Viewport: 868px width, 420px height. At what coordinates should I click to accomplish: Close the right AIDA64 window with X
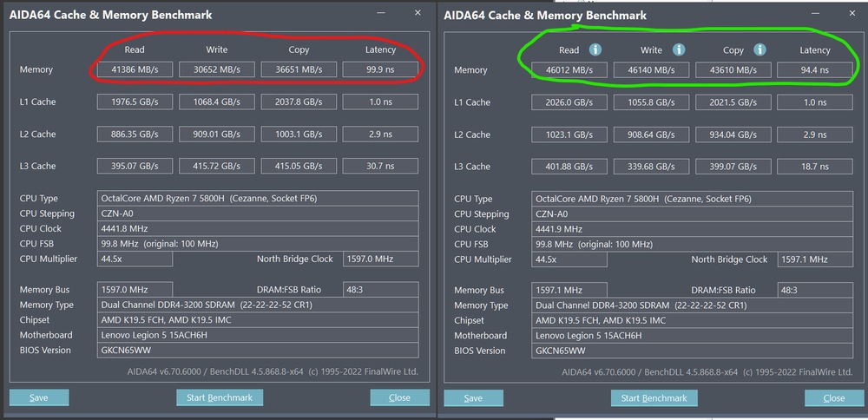point(852,13)
